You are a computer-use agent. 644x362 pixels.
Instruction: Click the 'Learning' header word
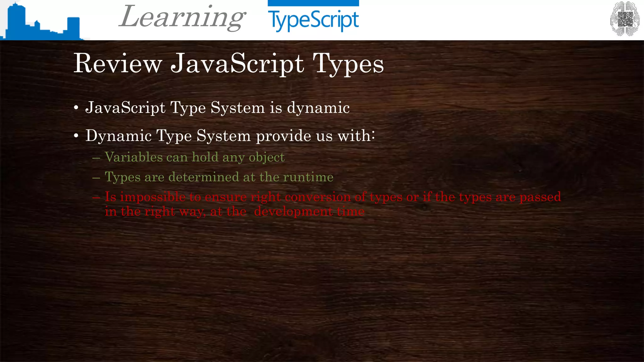pos(182,18)
